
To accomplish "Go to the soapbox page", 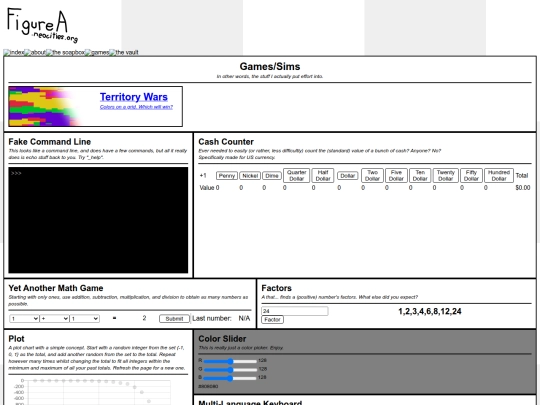I will click(x=65, y=52).
